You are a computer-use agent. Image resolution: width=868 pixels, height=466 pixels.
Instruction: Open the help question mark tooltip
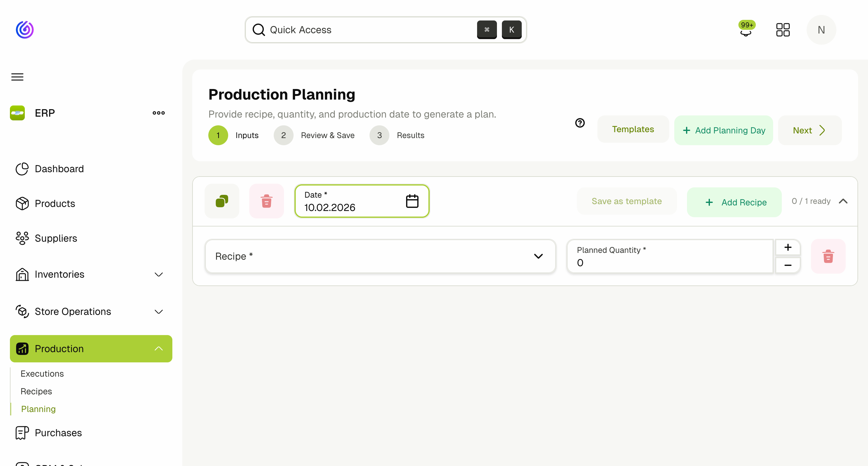pos(580,123)
